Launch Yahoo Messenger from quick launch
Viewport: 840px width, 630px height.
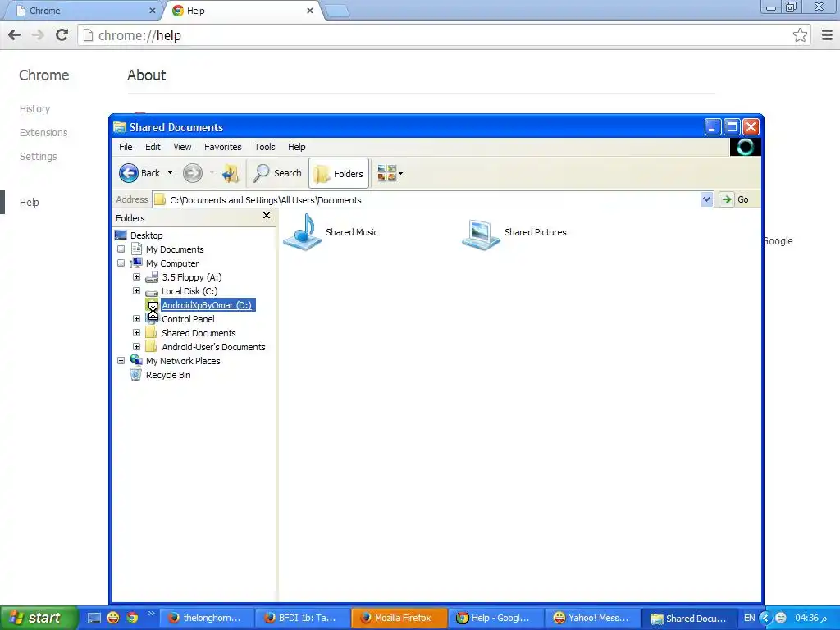(x=113, y=618)
